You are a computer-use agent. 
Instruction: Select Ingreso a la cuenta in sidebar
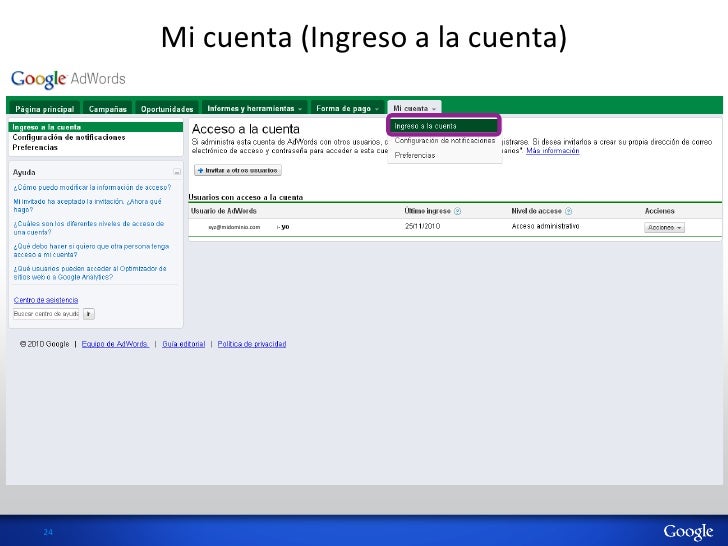[x=96, y=127]
